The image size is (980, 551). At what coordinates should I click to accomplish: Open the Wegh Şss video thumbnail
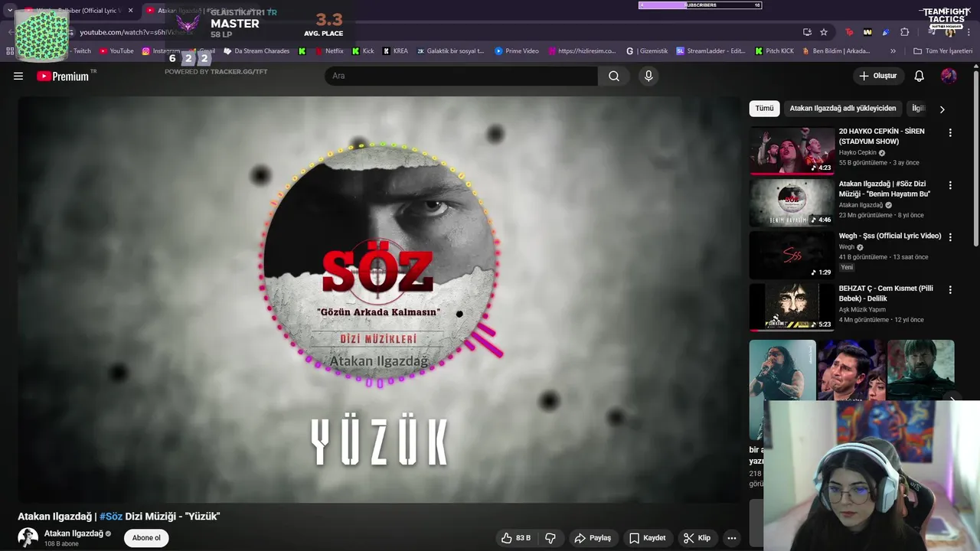(x=792, y=255)
